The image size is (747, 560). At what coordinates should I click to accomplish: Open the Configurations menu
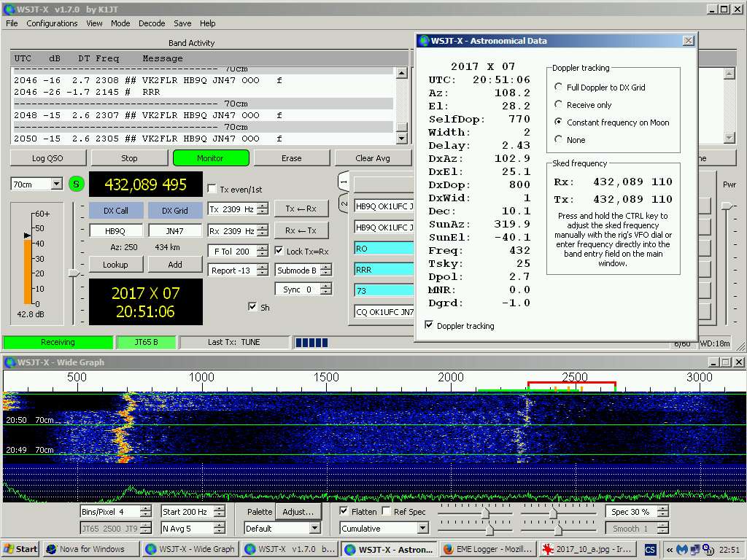52,23
